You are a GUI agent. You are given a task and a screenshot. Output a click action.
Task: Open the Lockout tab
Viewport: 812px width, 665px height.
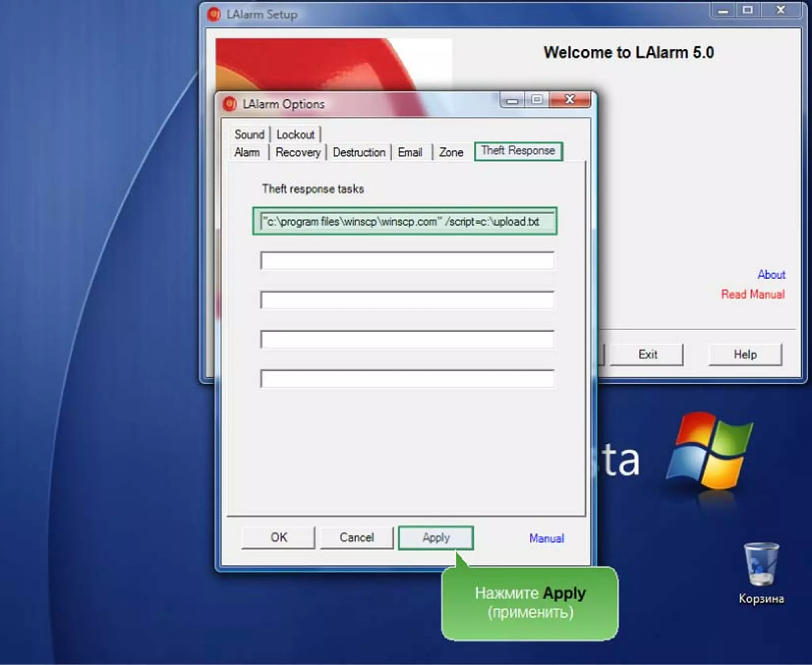point(295,134)
